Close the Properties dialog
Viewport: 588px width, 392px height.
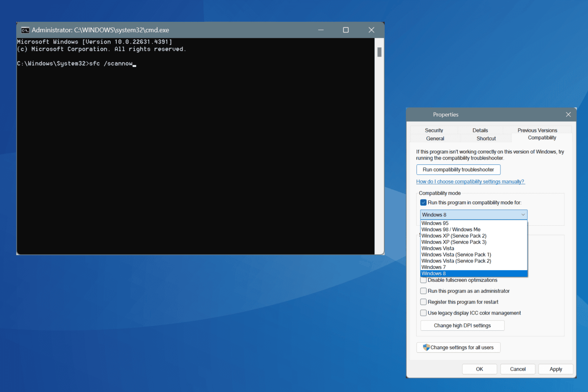click(x=568, y=114)
